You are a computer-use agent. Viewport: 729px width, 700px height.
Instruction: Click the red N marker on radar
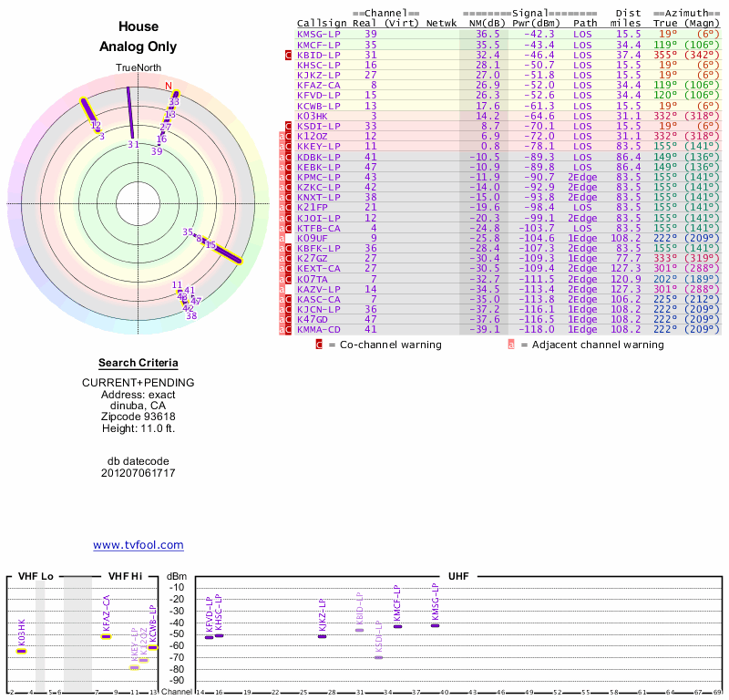(x=168, y=87)
